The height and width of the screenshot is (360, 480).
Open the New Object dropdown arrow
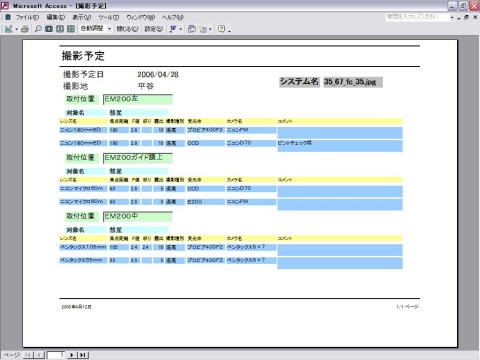[210, 29]
